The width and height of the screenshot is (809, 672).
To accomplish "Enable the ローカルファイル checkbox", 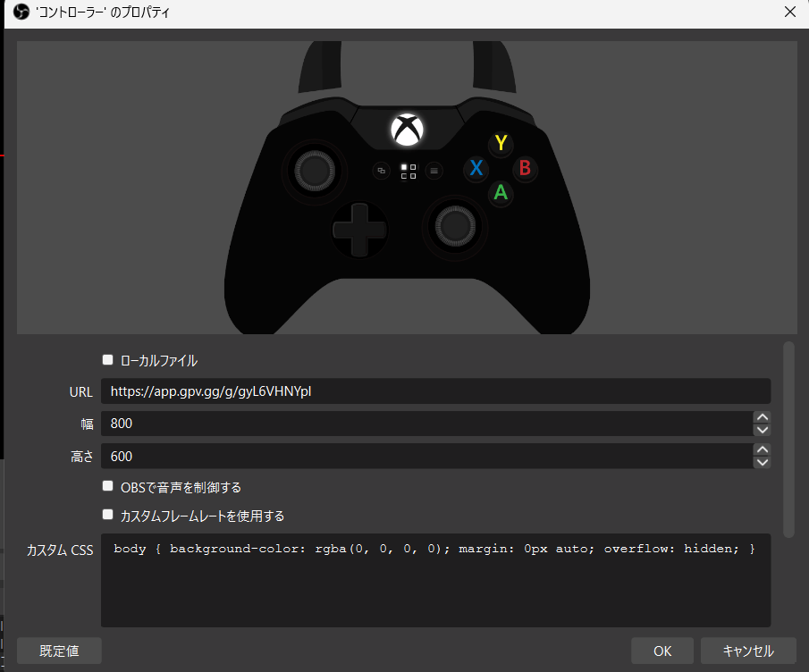I will [108, 360].
